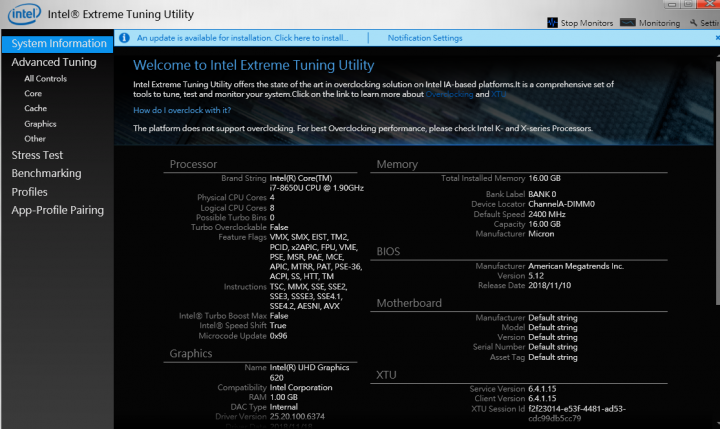
Task: Click the XTU section heading
Action: [386, 375]
